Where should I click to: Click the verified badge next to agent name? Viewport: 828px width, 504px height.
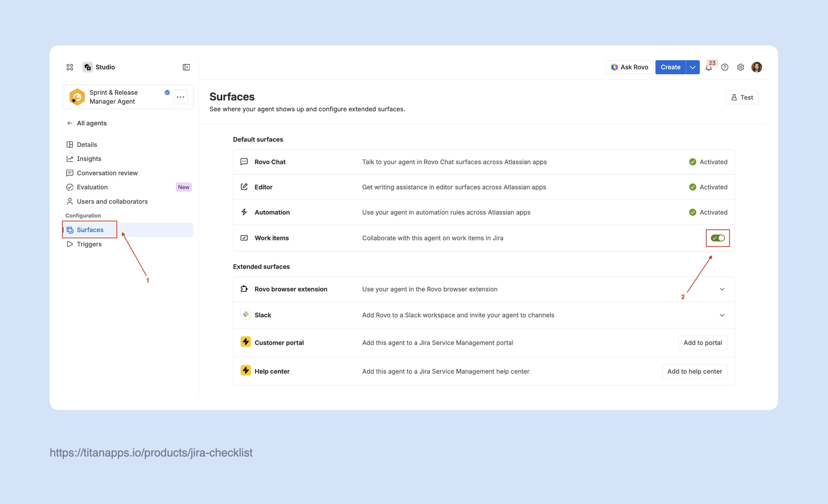click(167, 93)
